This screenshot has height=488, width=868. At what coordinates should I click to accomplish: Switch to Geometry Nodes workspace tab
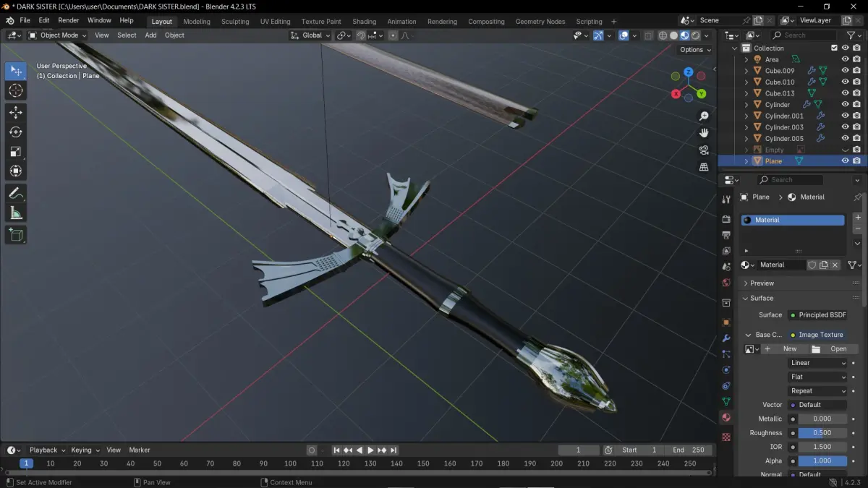540,22
